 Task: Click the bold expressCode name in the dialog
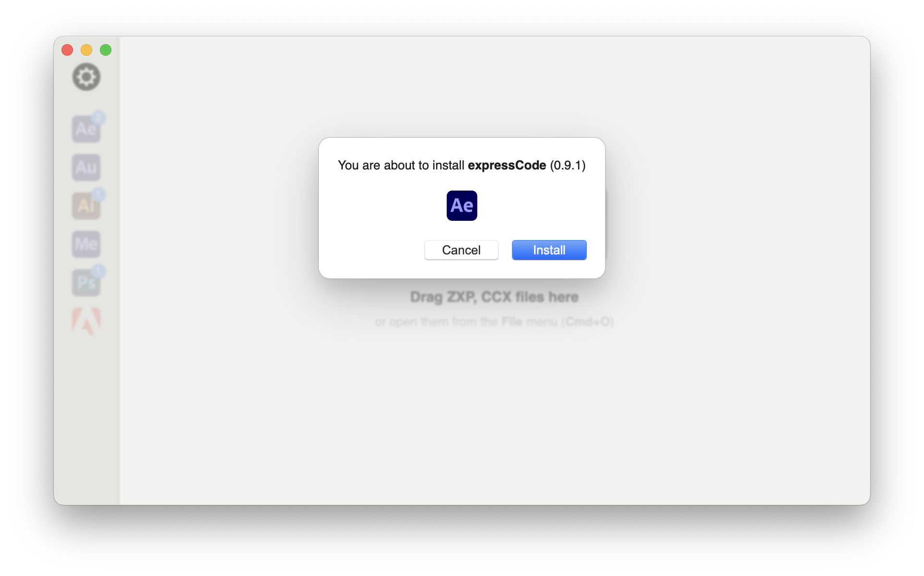[507, 166]
